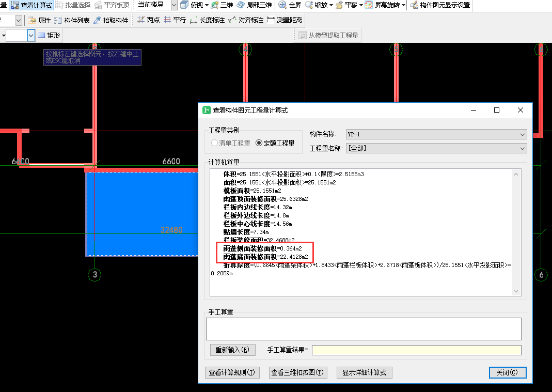This screenshot has width=552, height=392.
Task: Click the 平齐板顶 toolbar button
Action: point(112,5)
